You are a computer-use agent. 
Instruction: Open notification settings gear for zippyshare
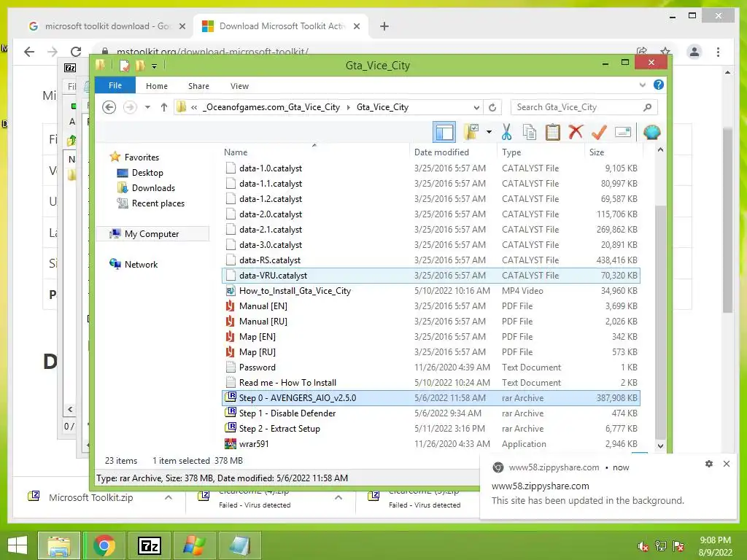[x=709, y=464]
